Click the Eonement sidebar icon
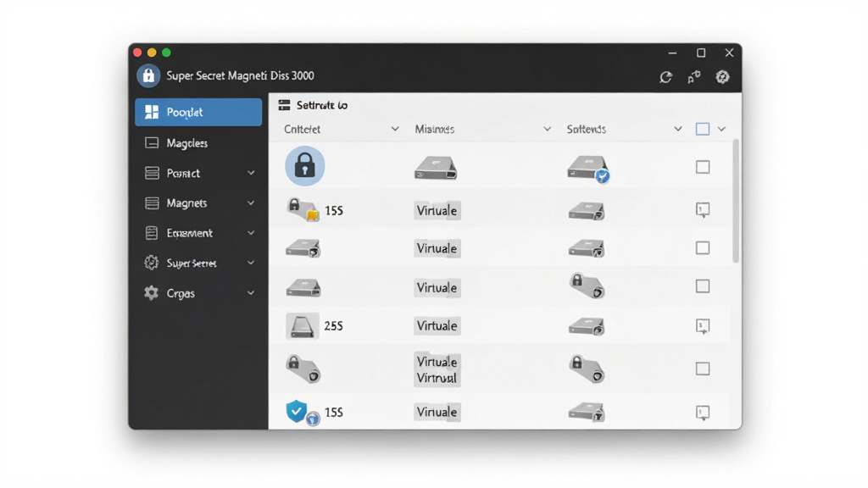This screenshot has height=488, width=868. click(x=152, y=233)
